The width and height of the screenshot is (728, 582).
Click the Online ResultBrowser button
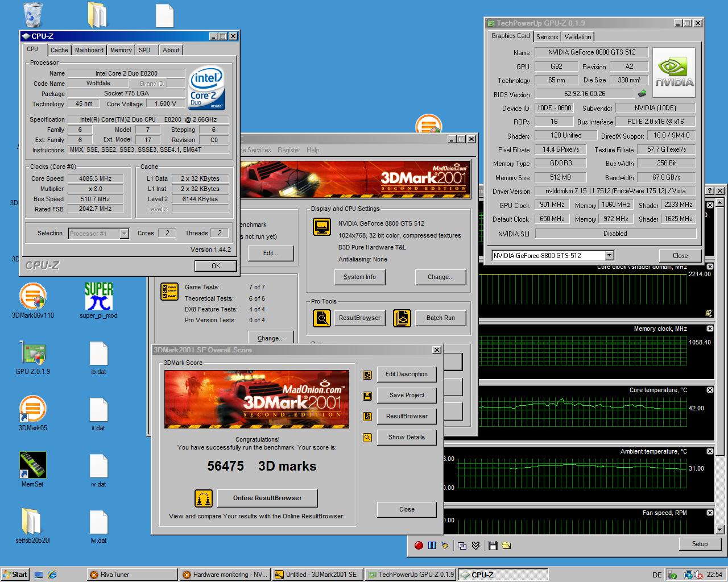pyautogui.click(x=267, y=498)
